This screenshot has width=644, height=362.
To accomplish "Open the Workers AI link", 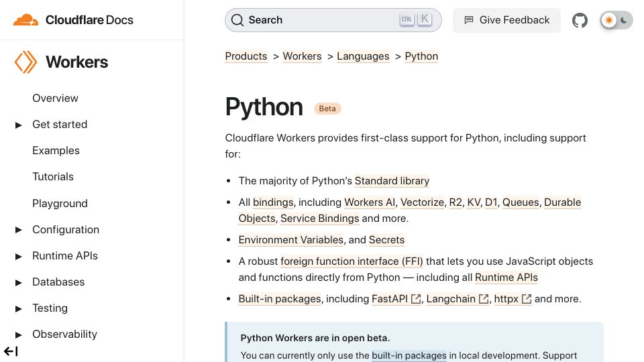I will (x=370, y=202).
